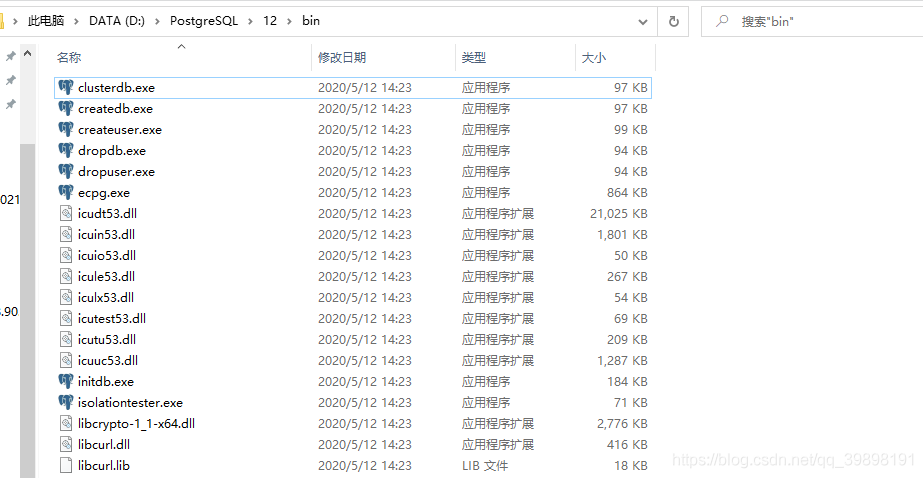Select file name isolationtester.exe
This screenshot has height=478, width=923.
[x=130, y=403]
